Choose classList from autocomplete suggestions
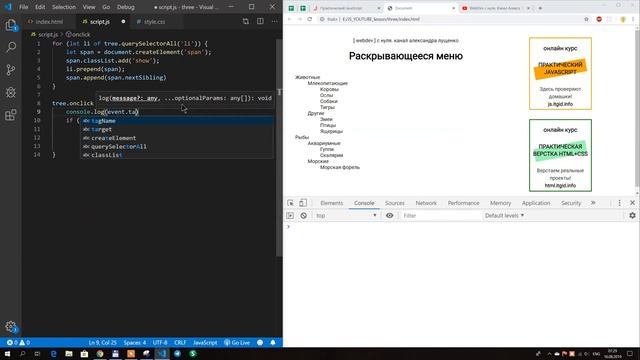 [x=177, y=155]
